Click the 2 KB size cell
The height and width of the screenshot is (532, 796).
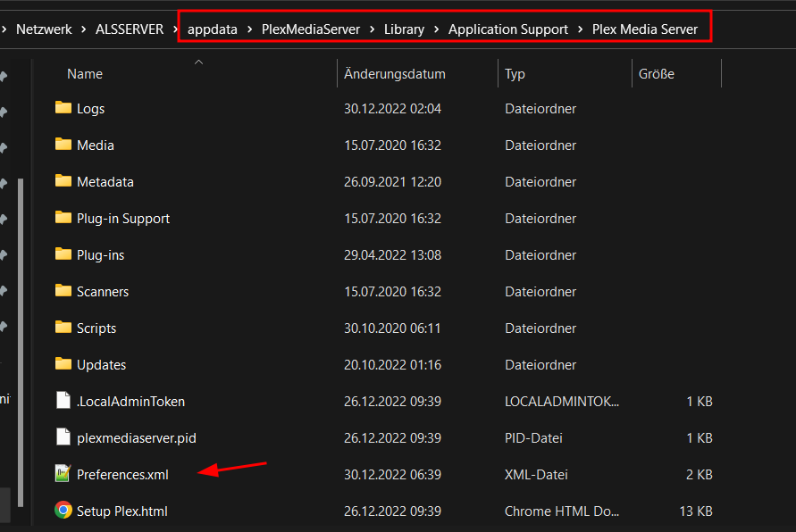click(x=699, y=475)
